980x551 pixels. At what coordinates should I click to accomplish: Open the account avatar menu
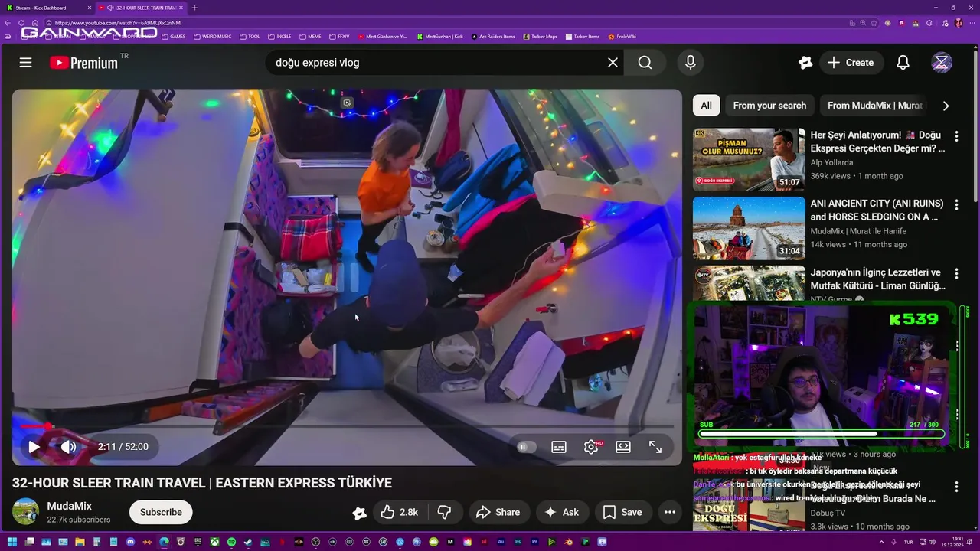coord(942,63)
